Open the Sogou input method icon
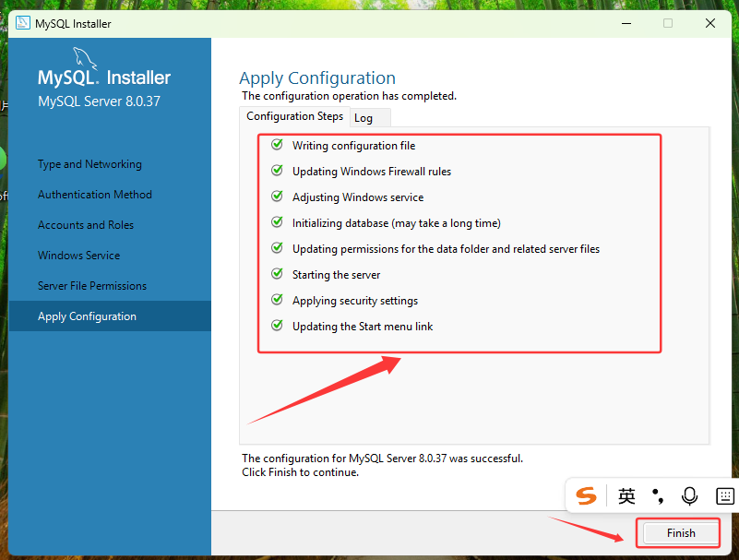The height and width of the screenshot is (560, 739). click(x=586, y=495)
